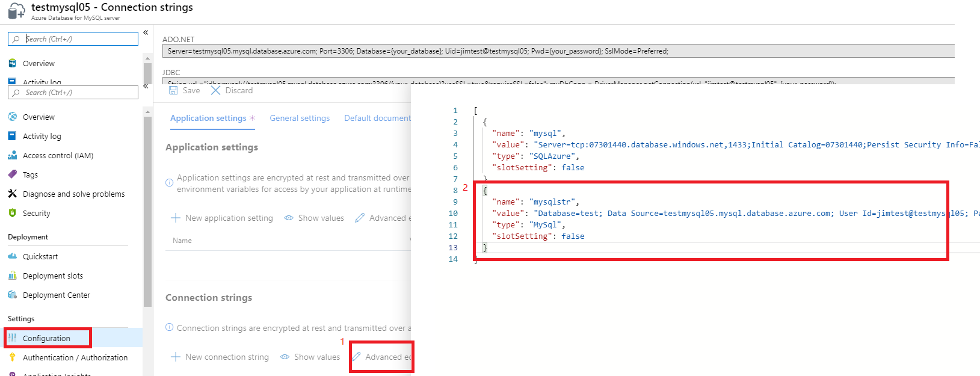Click the Name column header
This screenshot has width=980, height=376.
(182, 241)
